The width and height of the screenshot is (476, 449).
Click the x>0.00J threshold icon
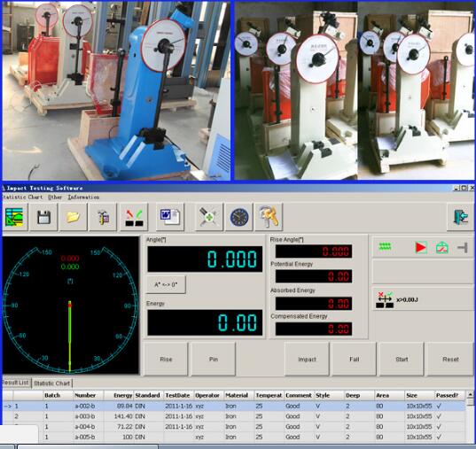click(x=385, y=299)
